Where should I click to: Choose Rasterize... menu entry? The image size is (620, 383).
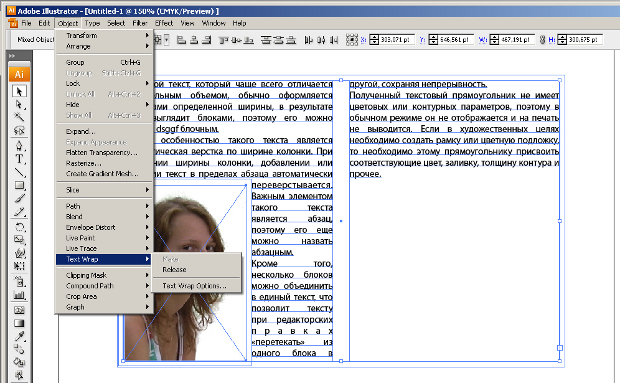point(104,163)
